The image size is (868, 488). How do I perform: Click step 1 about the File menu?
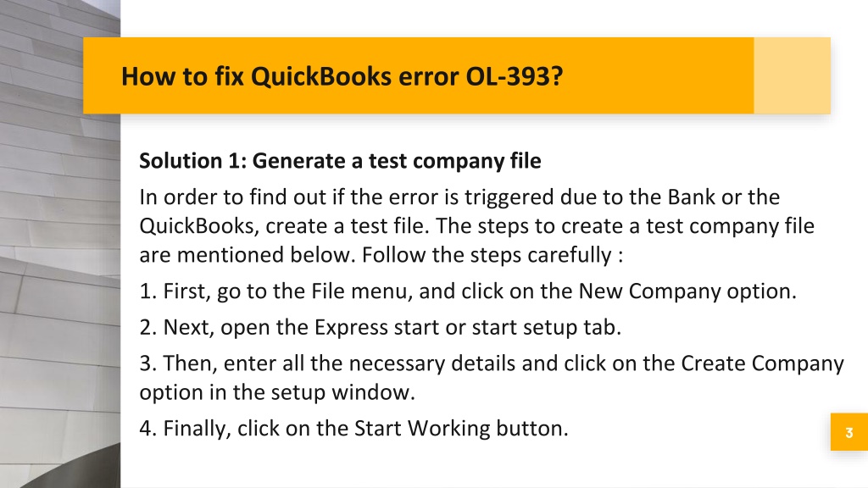pyautogui.click(x=468, y=291)
